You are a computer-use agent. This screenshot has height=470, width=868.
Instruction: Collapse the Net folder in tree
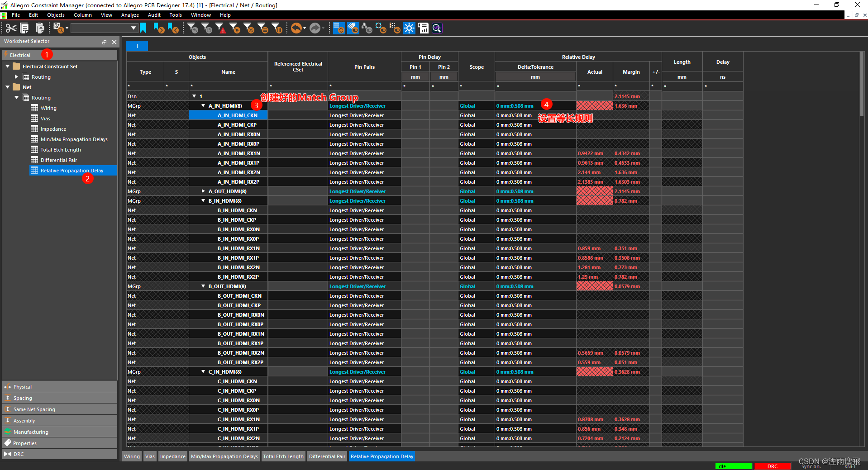pyautogui.click(x=8, y=87)
